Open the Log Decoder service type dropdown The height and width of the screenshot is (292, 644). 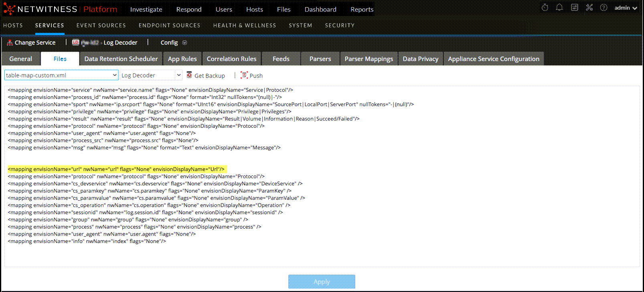tap(178, 75)
